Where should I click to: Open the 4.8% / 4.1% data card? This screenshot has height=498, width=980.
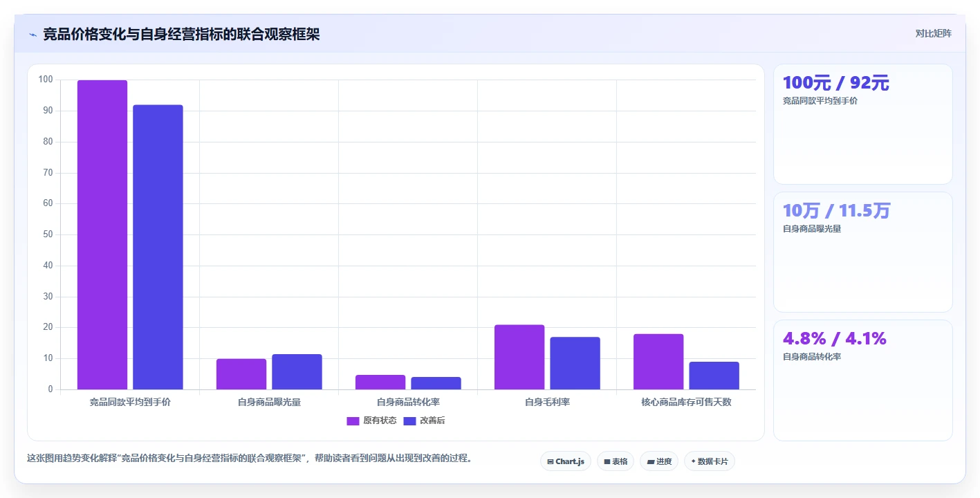[862, 380]
